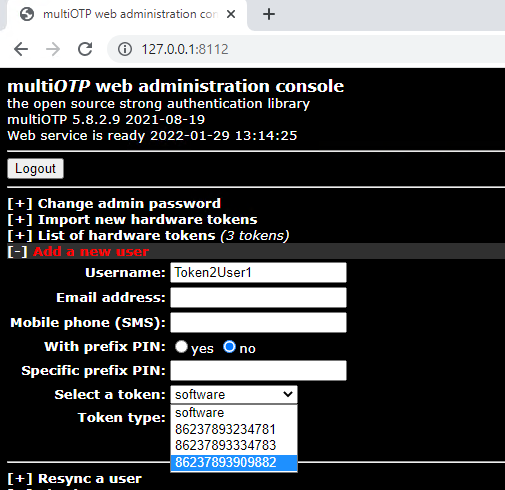Click the browser forward arrow
The image size is (505, 490).
tap(53, 49)
